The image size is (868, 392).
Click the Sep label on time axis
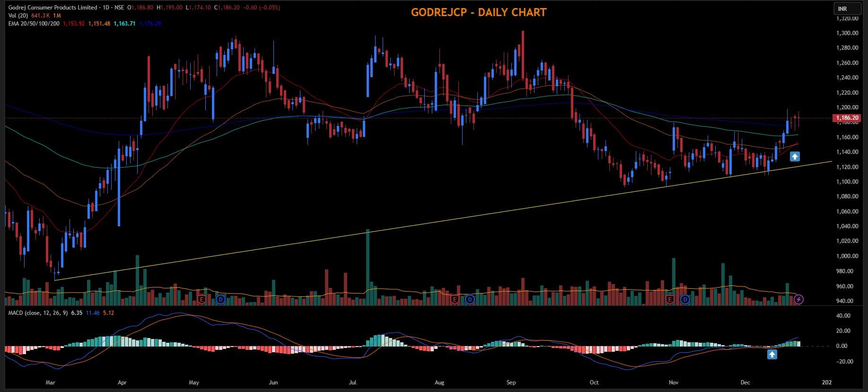coord(511,383)
